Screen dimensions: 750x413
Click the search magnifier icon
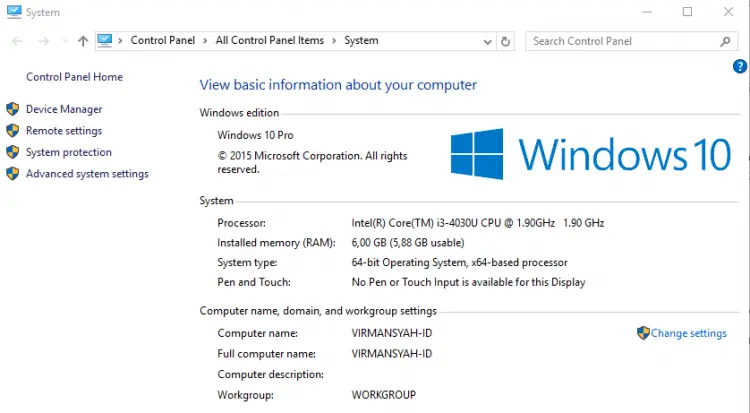[x=725, y=42]
